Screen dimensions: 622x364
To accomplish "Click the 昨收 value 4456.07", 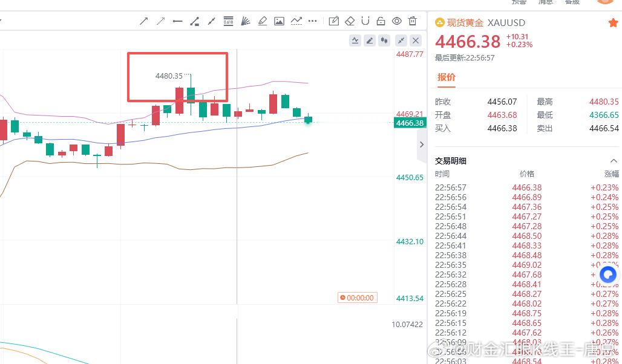I will [x=502, y=102].
